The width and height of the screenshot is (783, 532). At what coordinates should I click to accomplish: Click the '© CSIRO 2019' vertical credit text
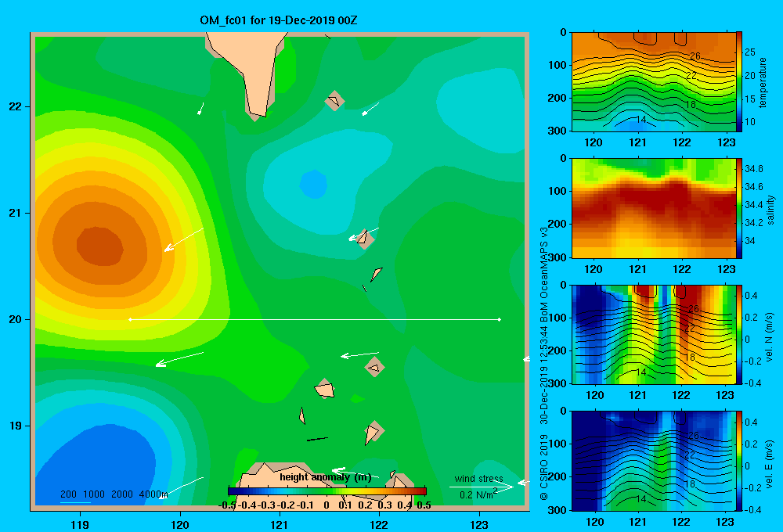click(x=544, y=467)
